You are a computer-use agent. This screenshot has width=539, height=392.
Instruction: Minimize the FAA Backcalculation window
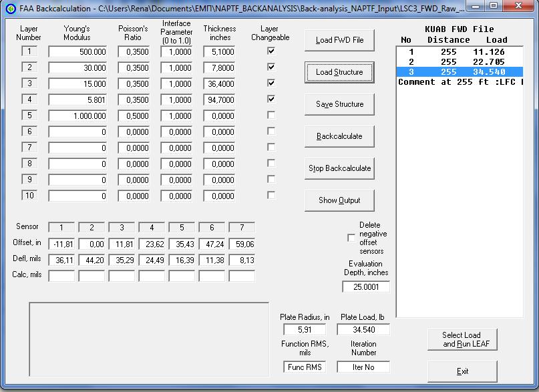pyautogui.click(x=476, y=6)
